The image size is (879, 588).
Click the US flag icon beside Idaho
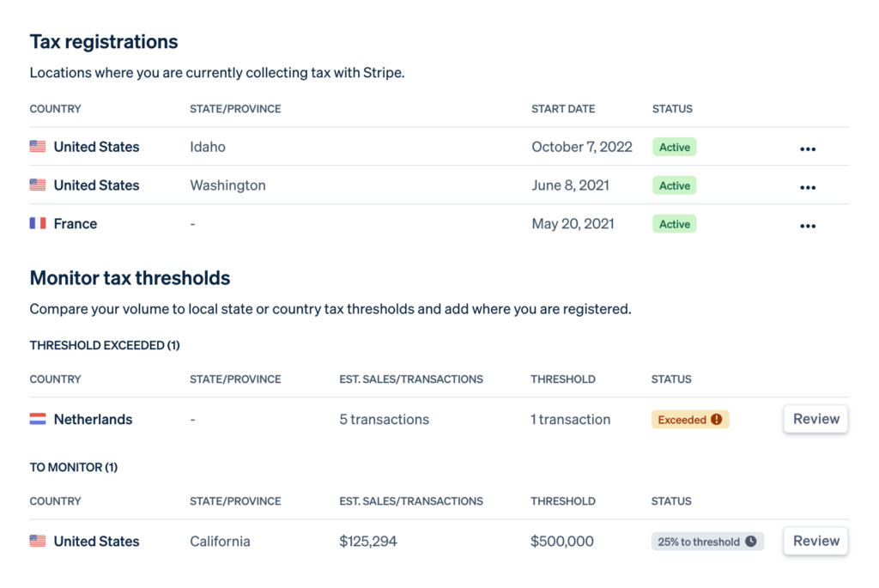37,146
